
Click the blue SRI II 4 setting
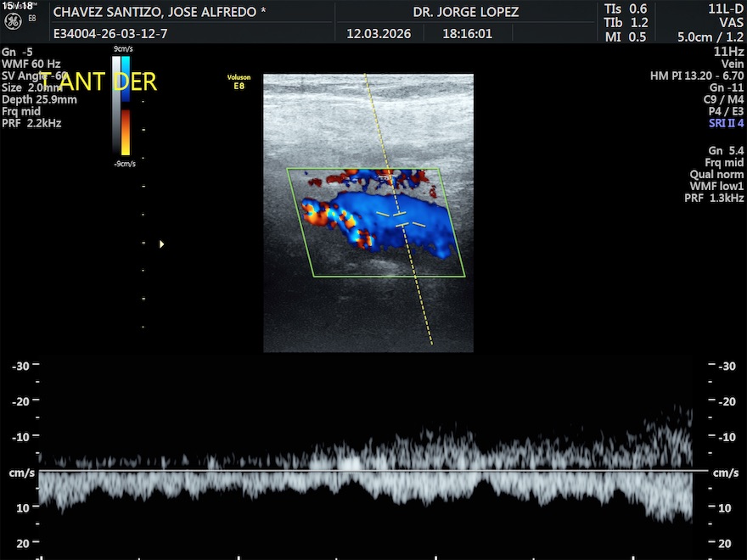726,123
